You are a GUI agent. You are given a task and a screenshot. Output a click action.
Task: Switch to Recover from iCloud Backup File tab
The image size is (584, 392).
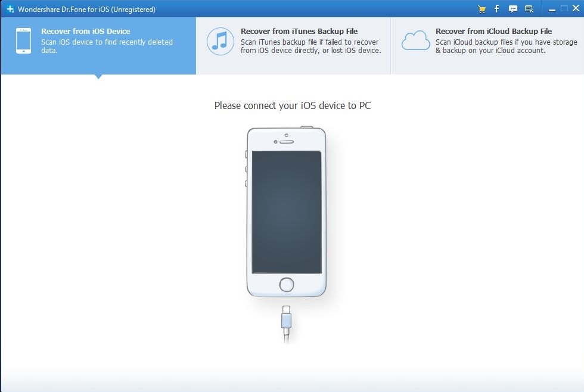click(487, 45)
